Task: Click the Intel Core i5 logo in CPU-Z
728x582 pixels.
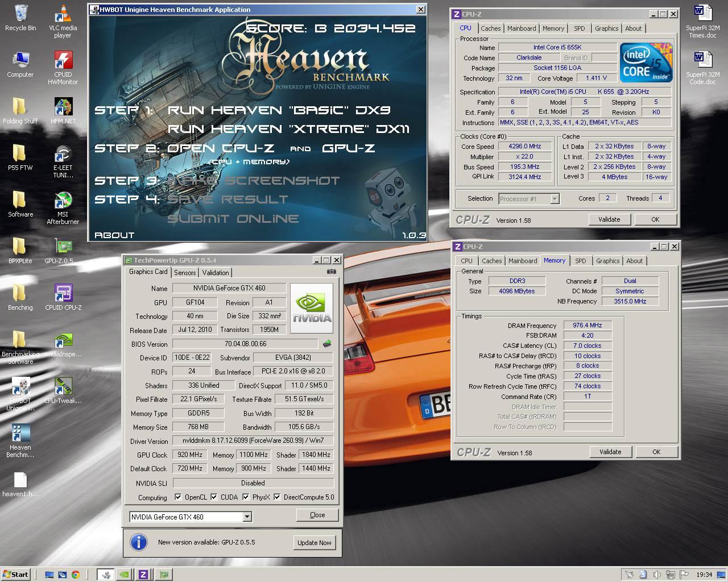Action: click(x=646, y=62)
